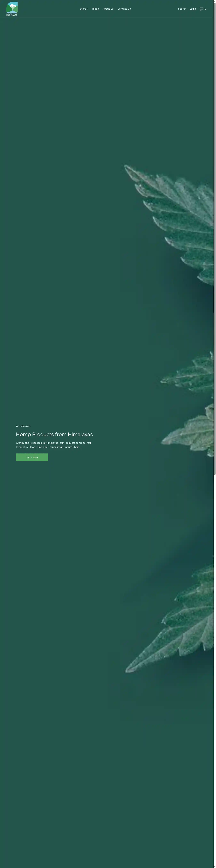This screenshot has width=216, height=868.
Task: Navigate to Contact Us
Action: click(x=124, y=9)
